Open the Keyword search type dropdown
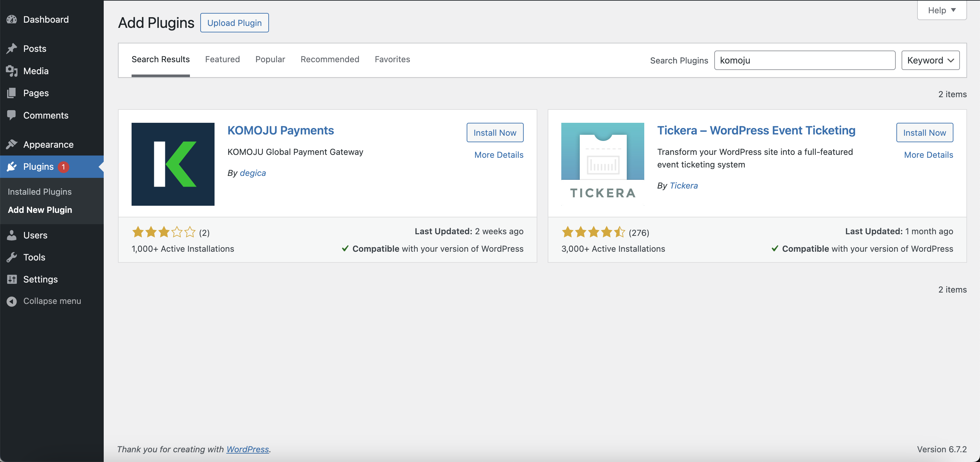Image resolution: width=980 pixels, height=462 pixels. click(930, 61)
